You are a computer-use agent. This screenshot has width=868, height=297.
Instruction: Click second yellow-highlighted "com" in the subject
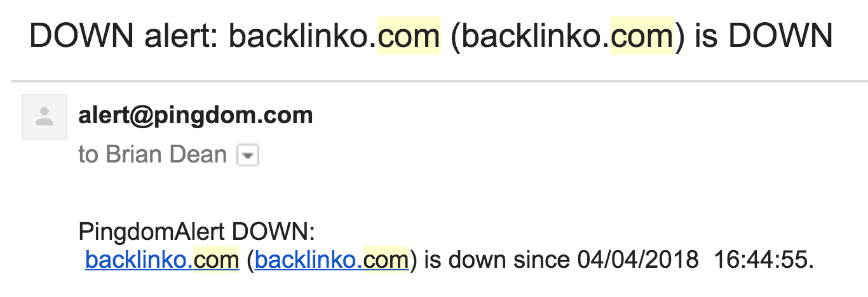tap(641, 37)
